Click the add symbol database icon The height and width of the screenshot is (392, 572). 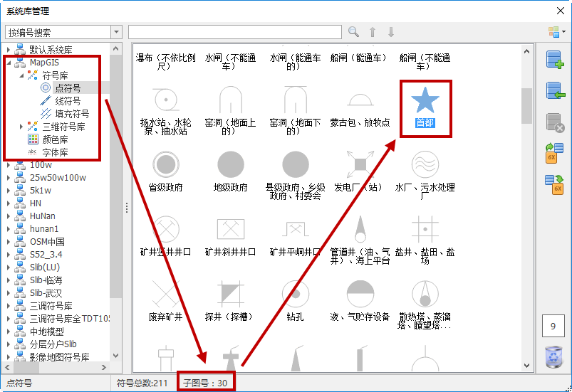point(554,60)
